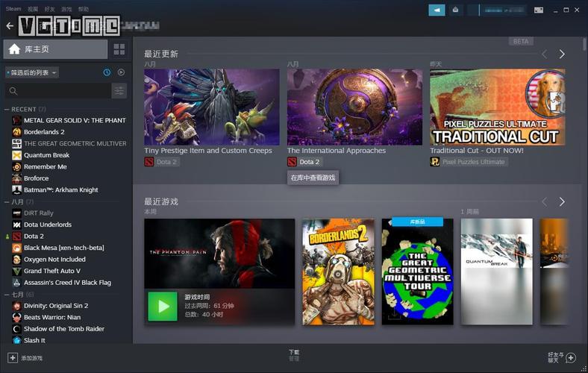Click the Beats Warrior: Nian icon in the sidebar
This screenshot has height=373, width=588.
point(17,318)
